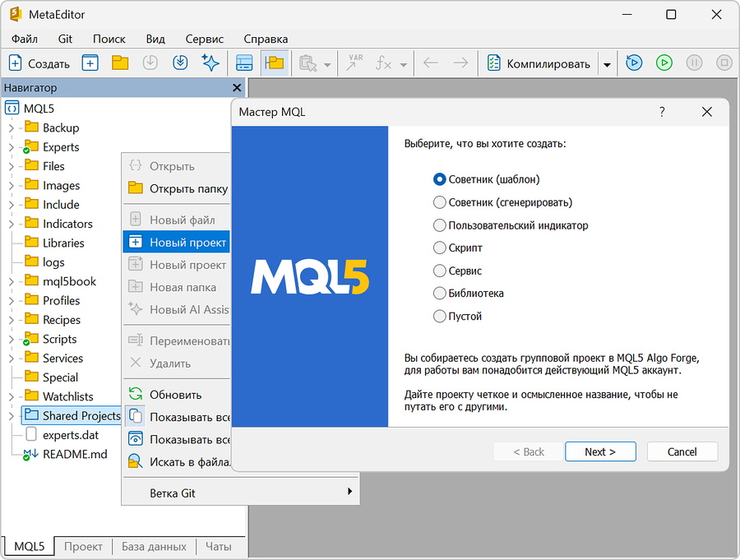Expand the Experts folder in Navigator
This screenshot has width=740, height=560.
pyautogui.click(x=12, y=147)
